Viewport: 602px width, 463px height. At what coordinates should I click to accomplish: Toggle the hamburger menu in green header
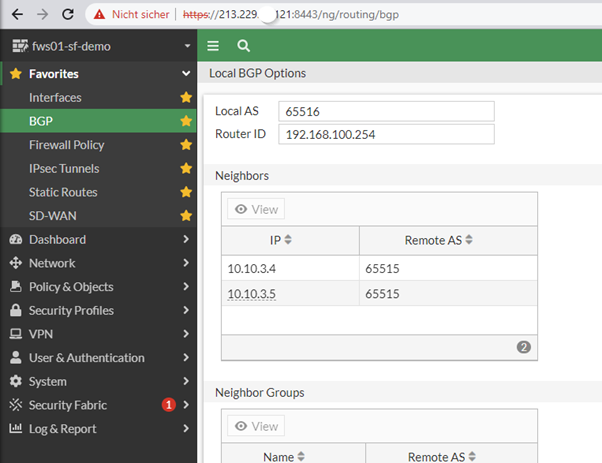point(213,46)
